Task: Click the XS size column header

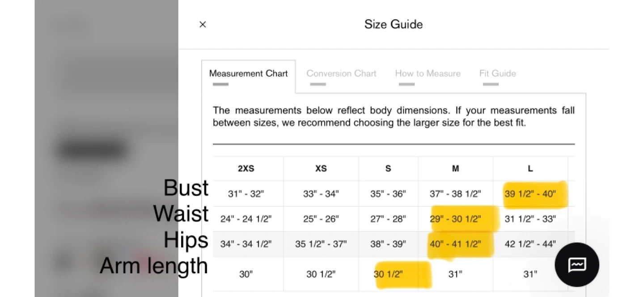Action: click(x=321, y=169)
